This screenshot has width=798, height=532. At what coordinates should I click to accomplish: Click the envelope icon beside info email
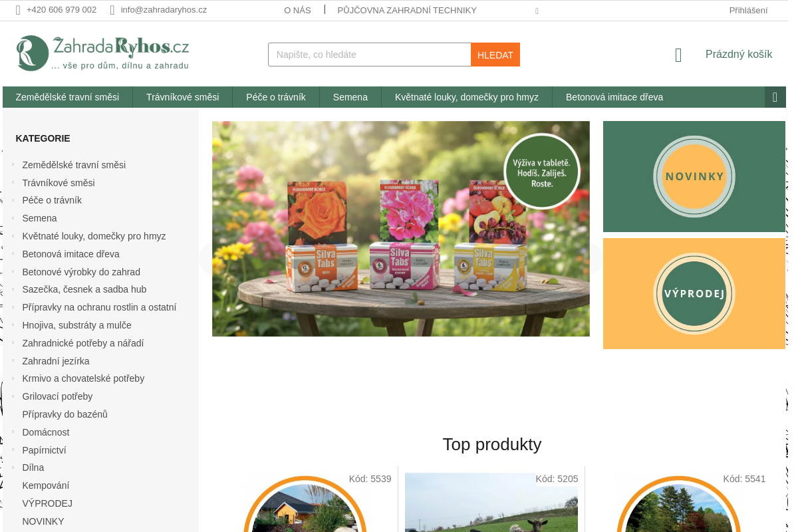pyautogui.click(x=112, y=10)
